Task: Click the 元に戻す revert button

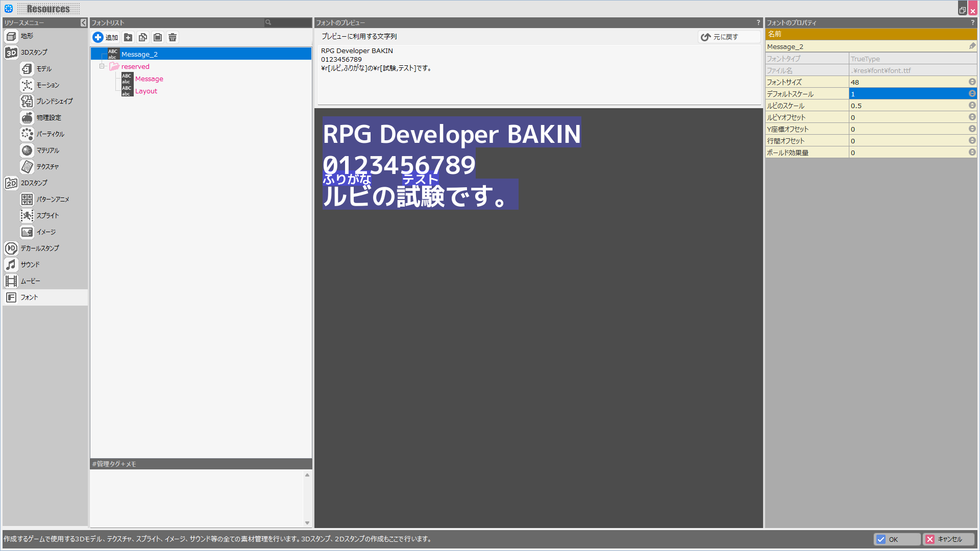Action: pyautogui.click(x=720, y=37)
